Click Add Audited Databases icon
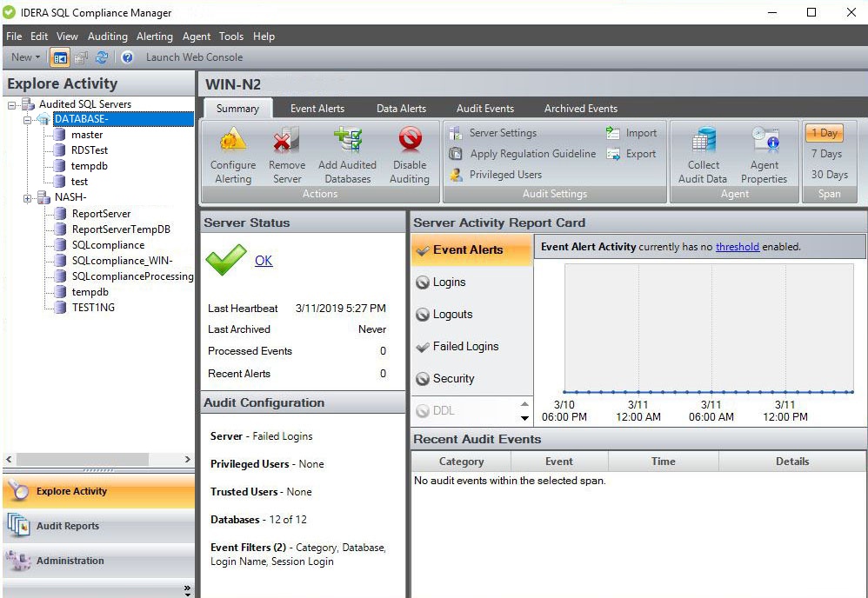868x598 pixels. [x=348, y=140]
